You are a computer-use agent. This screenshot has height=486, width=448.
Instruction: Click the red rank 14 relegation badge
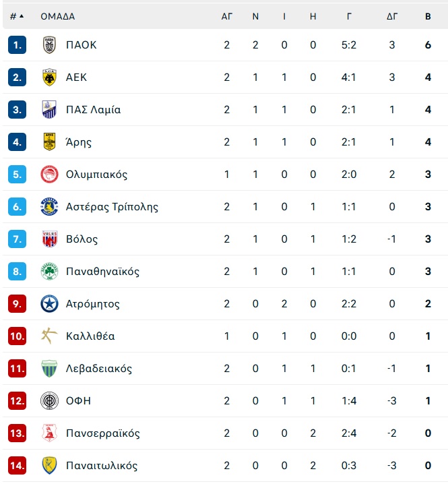(17, 466)
